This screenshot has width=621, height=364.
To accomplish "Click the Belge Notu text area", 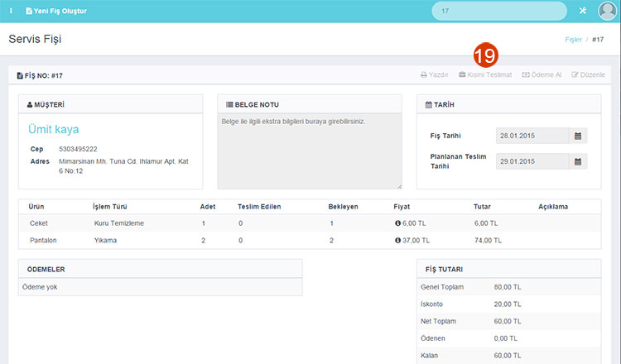I will pos(310,151).
